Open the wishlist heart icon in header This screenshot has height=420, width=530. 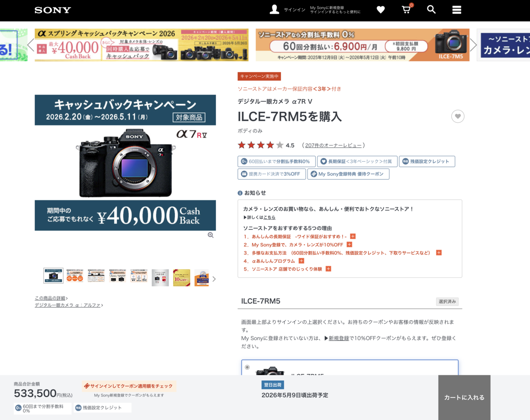[x=381, y=10]
